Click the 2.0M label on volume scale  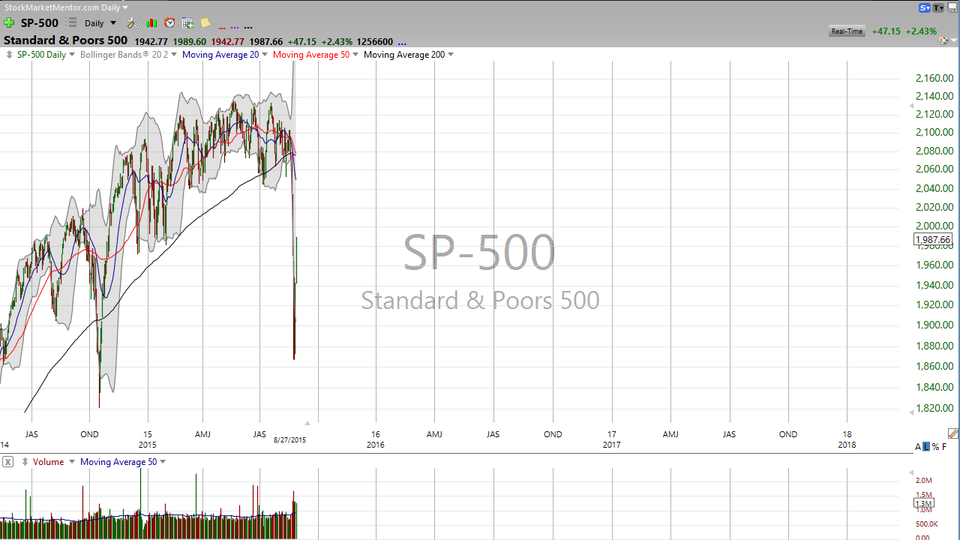[924, 480]
